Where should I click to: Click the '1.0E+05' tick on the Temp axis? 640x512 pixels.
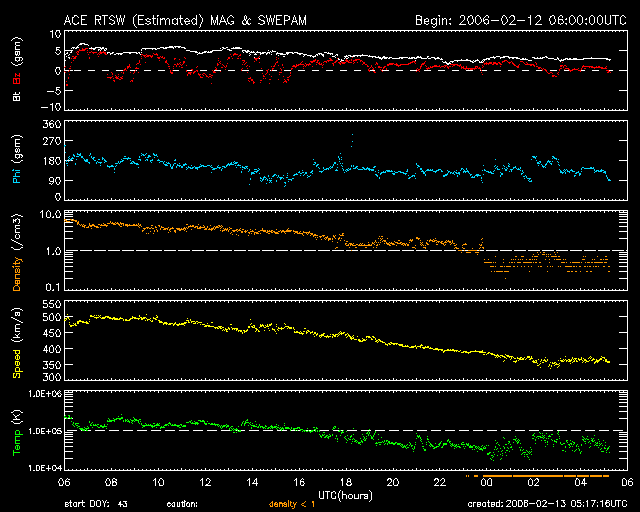point(45,431)
